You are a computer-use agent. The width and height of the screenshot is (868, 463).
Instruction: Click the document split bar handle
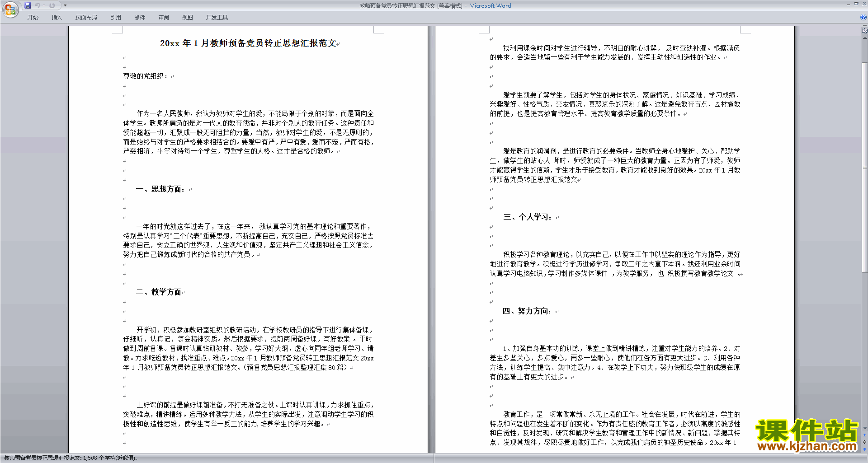(x=865, y=26)
